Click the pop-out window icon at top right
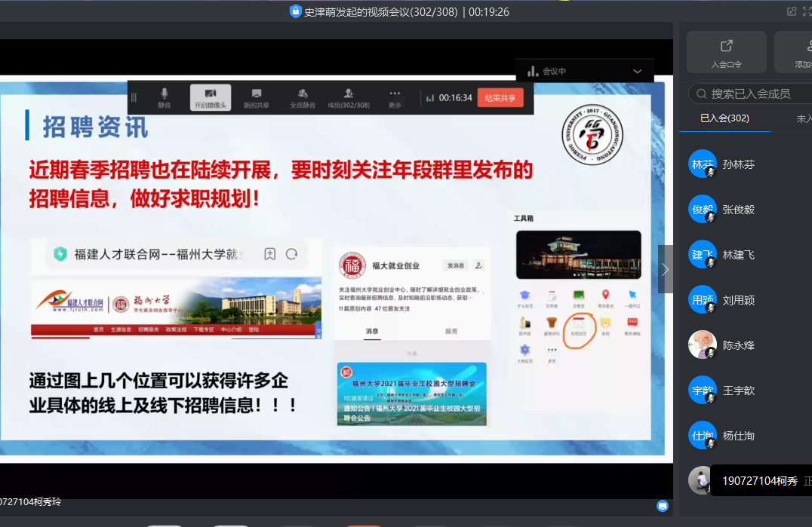Viewport: 812px width, 527px height. pos(792,11)
